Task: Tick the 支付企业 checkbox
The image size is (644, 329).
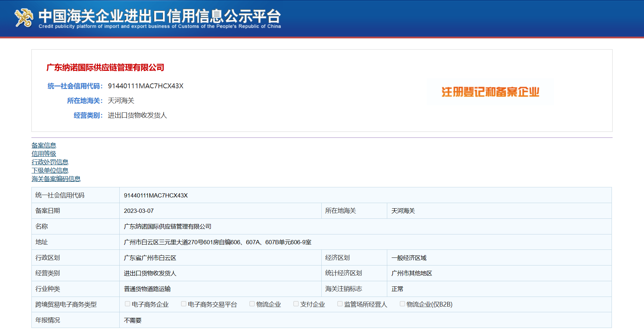Action: 296,304
